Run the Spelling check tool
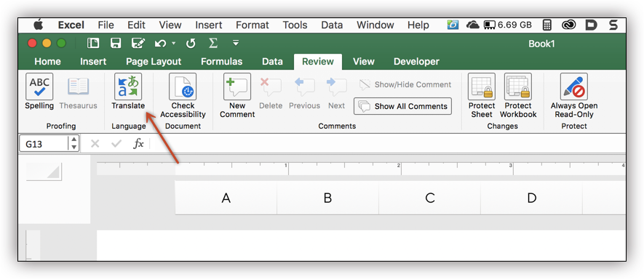The height and width of the screenshot is (279, 644). (x=39, y=92)
